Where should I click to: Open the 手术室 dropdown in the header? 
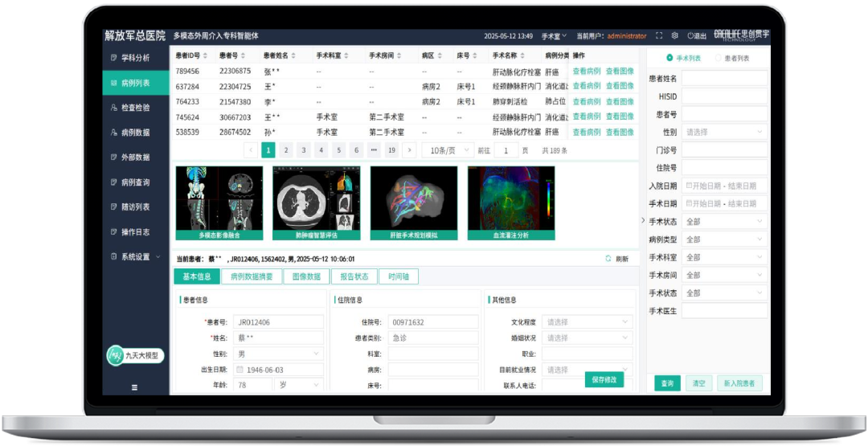tap(554, 36)
